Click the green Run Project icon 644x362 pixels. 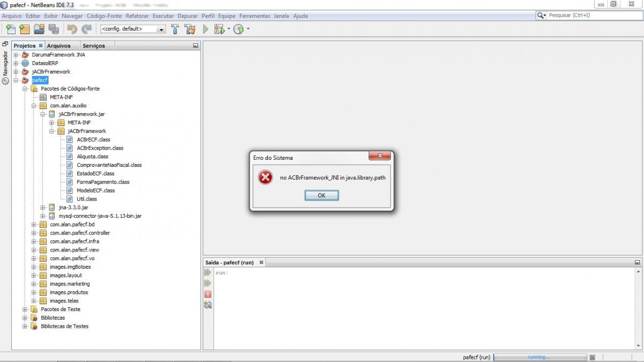(x=205, y=29)
